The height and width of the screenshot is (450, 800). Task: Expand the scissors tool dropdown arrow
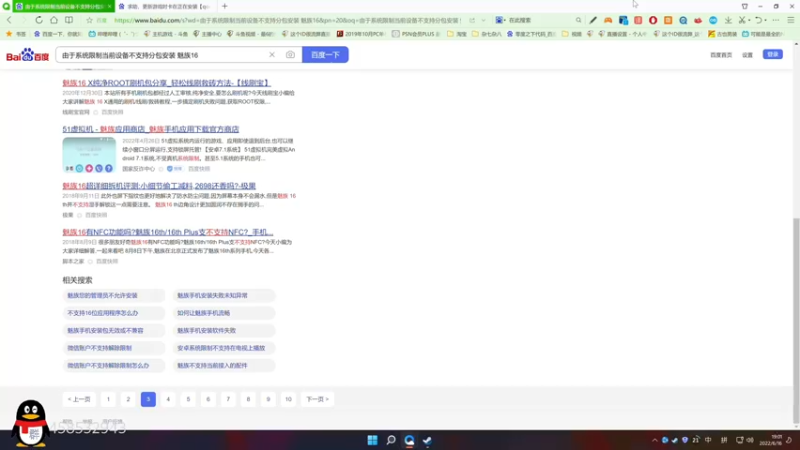click(x=749, y=20)
